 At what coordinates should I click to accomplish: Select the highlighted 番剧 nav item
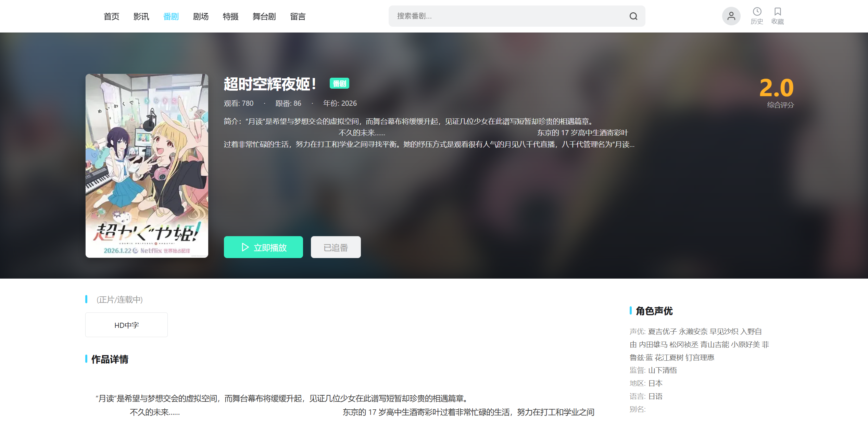tap(171, 16)
